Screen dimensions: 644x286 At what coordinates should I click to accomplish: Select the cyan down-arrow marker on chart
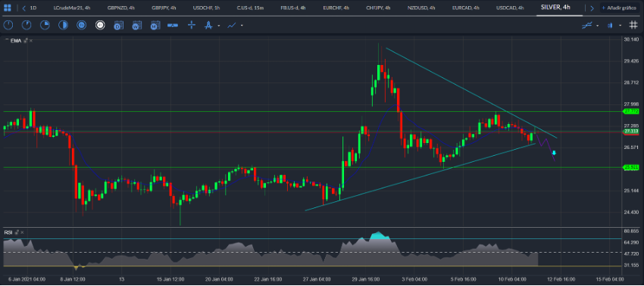coord(554,153)
